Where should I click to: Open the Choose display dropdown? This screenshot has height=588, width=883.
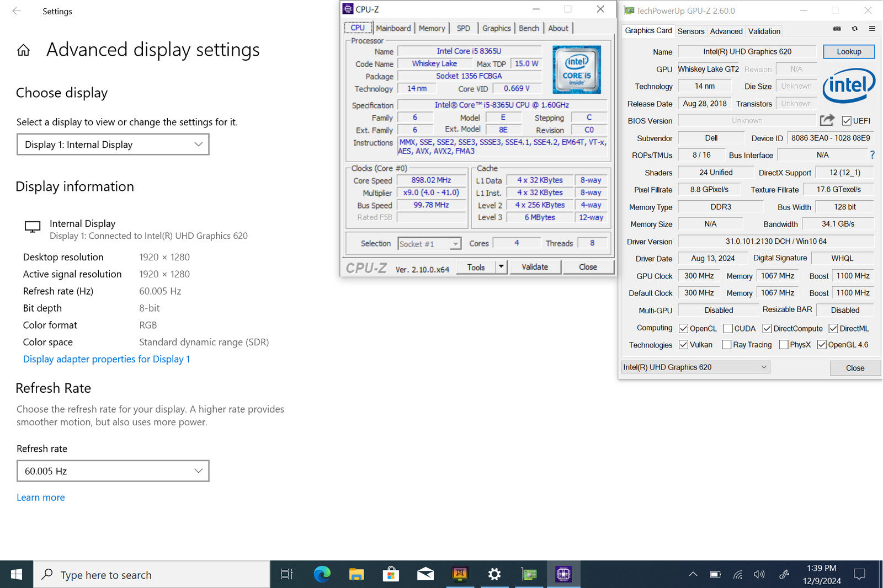113,145
